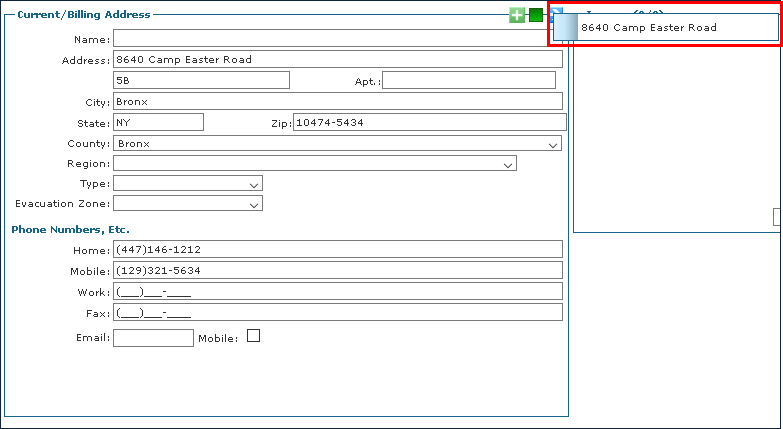The height and width of the screenshot is (429, 783).
Task: Click the Address field with 8640 Camp Easter Road
Action: [x=337, y=60]
